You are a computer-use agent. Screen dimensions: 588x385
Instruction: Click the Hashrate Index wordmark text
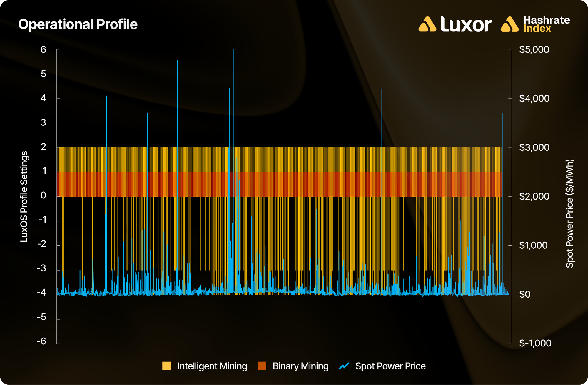[546, 24]
